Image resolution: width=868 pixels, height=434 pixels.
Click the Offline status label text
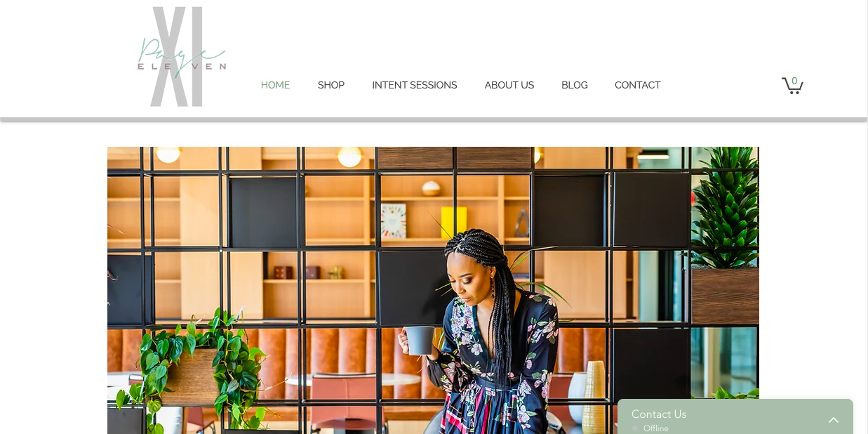pyautogui.click(x=656, y=428)
